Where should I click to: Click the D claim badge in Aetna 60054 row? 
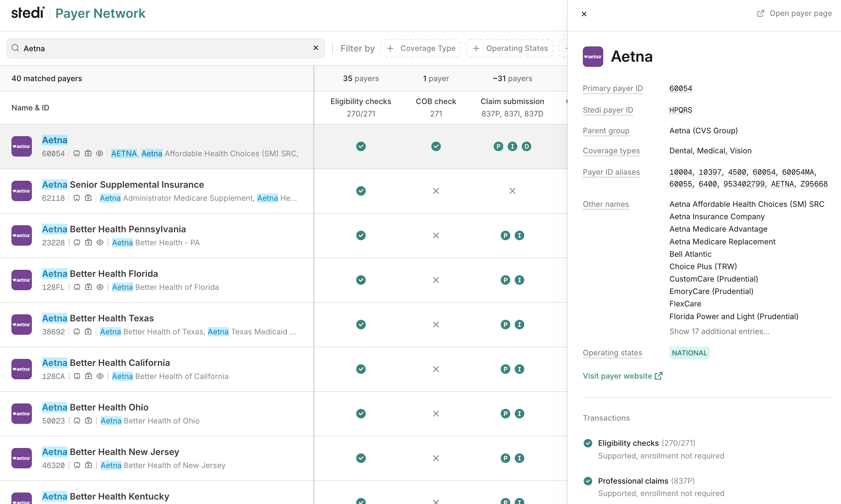pos(526,146)
